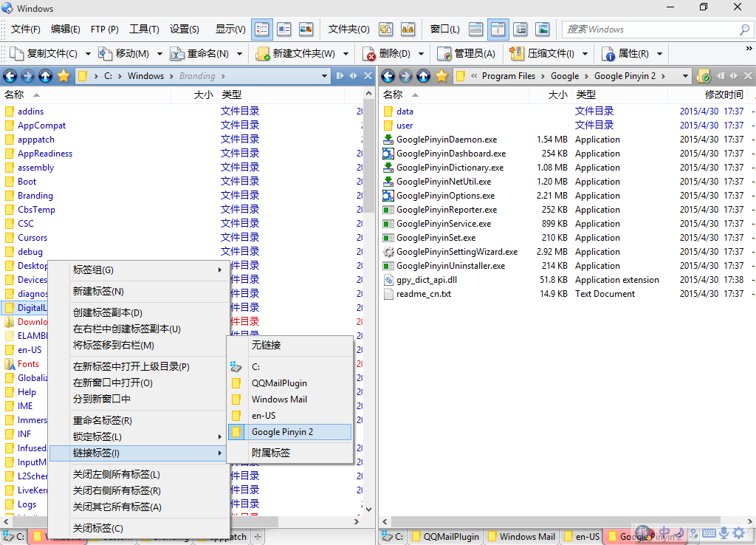Viewport: 756px width, 545px height.
Task: Open the Google Pinyin settings gear in tray
Action: click(x=740, y=533)
